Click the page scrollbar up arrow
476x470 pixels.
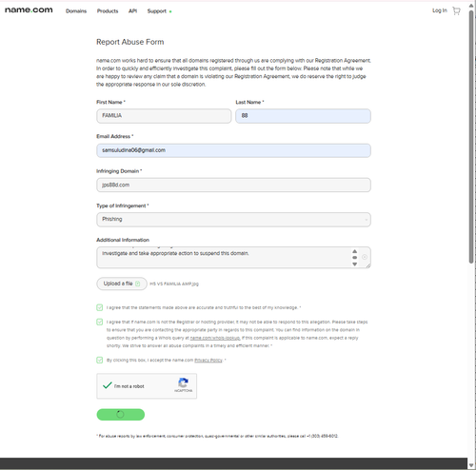[471, 6]
